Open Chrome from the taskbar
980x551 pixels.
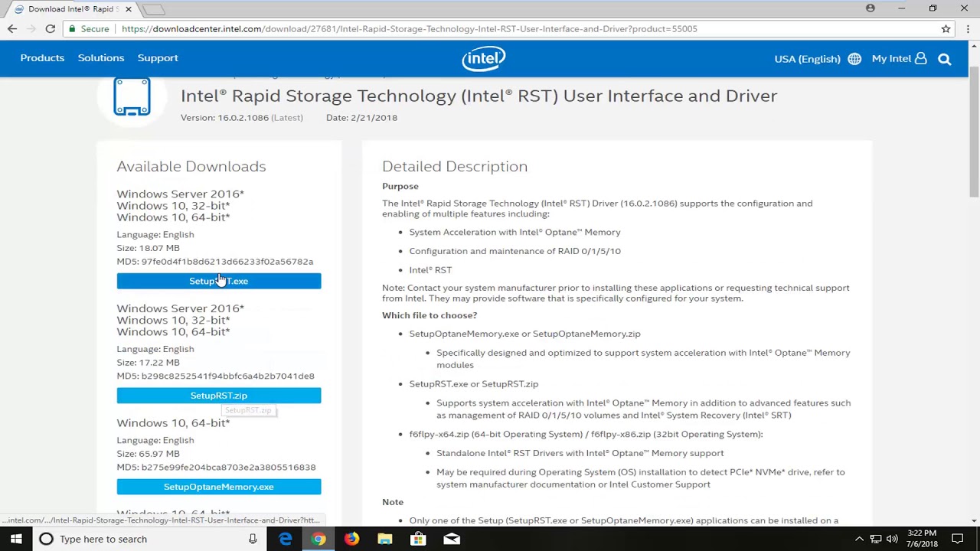[318, 539]
